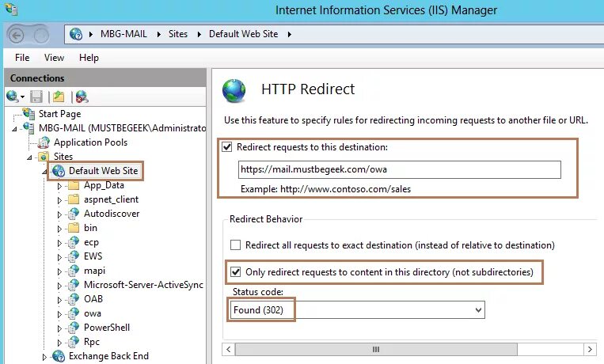Click the Exchange Back End site icon
This screenshot has height=364, width=604.
pos(59,356)
